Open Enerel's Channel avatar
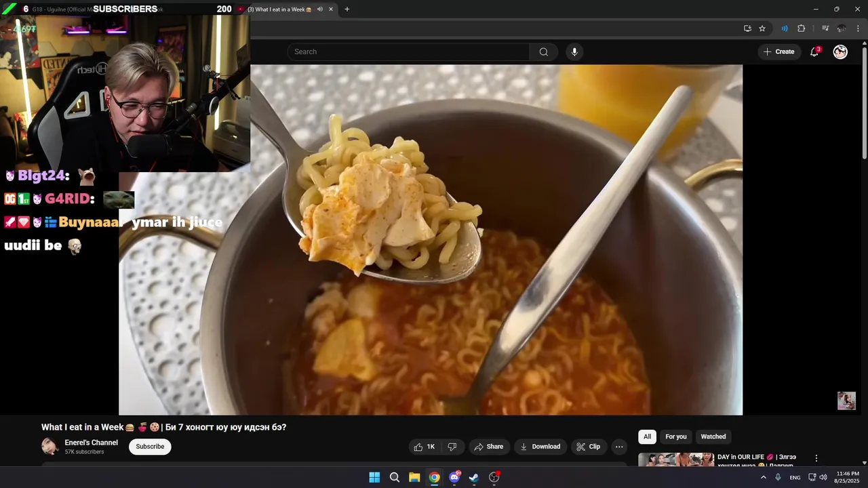Image resolution: width=868 pixels, height=488 pixels. (x=50, y=447)
